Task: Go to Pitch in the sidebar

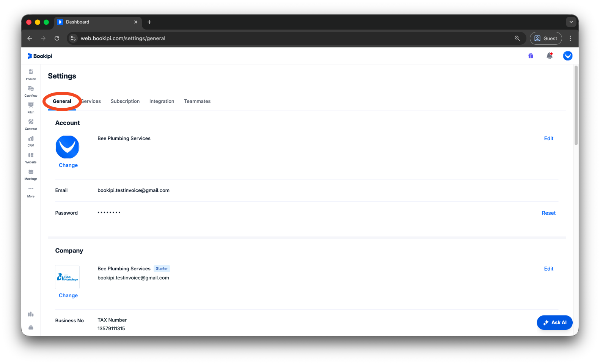Action: 31,108
